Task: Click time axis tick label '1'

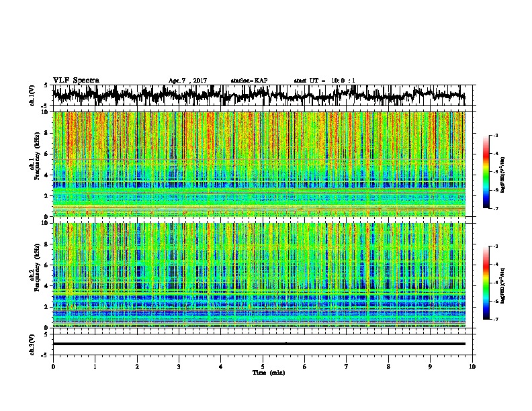Action: (x=95, y=367)
